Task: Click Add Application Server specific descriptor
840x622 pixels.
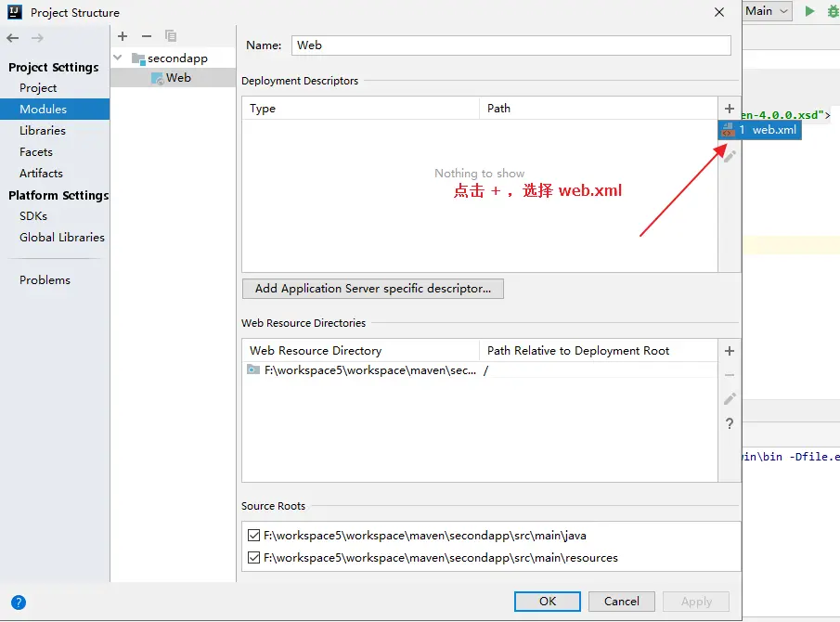Action: [373, 289]
